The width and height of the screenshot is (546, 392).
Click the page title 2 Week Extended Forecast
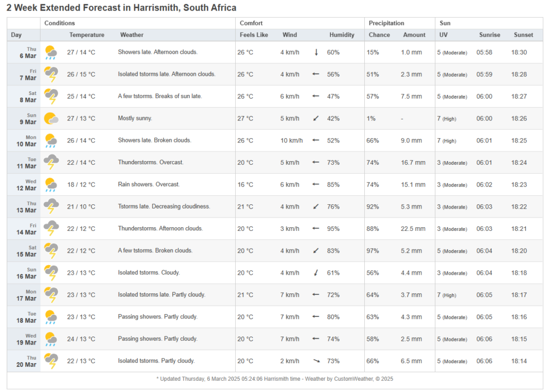pyautogui.click(x=122, y=8)
